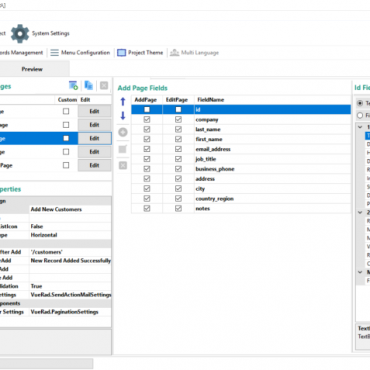Image resolution: width=370 pixels, height=370 pixels.
Task: Click the VueRad.SendActionMailSettings value
Action: coord(70,295)
